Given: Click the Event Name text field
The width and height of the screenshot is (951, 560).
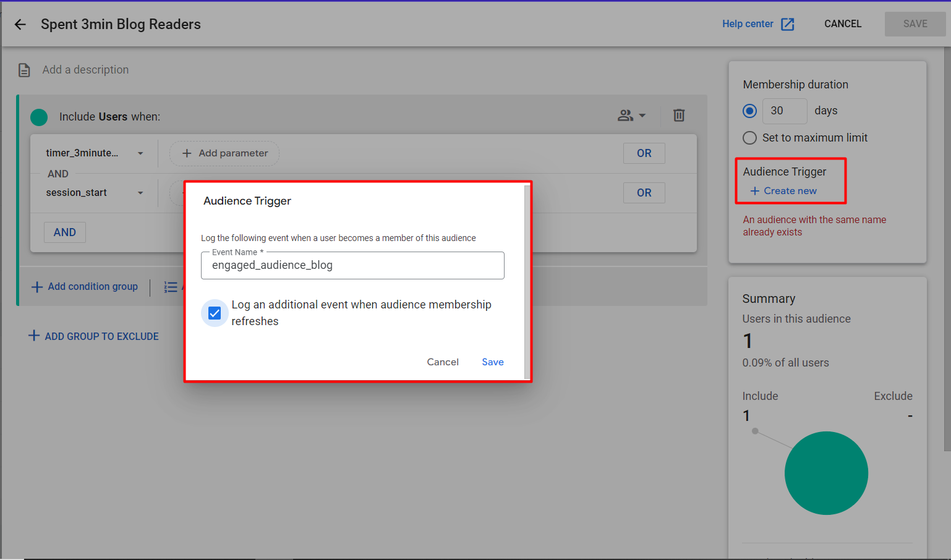Looking at the screenshot, I should (352, 266).
